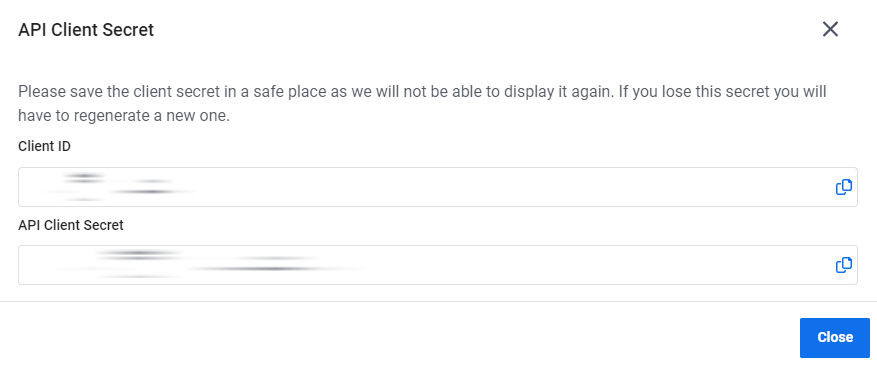Click empty area inside the Client ID box

503,187
